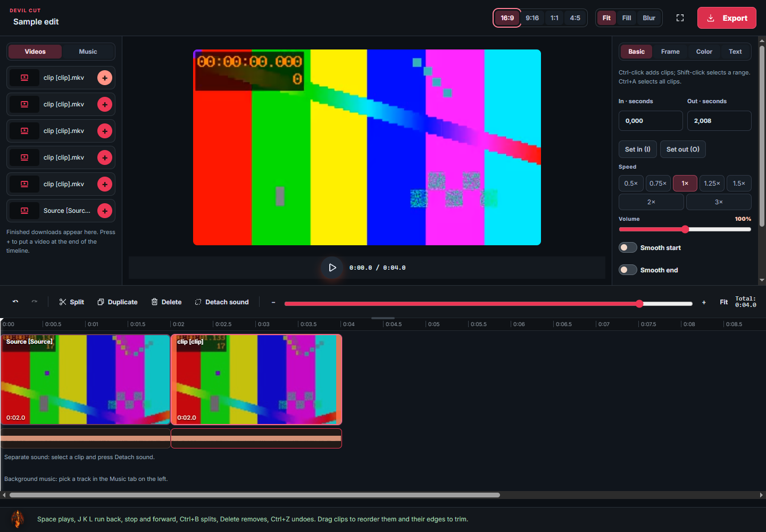
Task: Zoom in the timeline with plus icon
Action: [x=704, y=302]
